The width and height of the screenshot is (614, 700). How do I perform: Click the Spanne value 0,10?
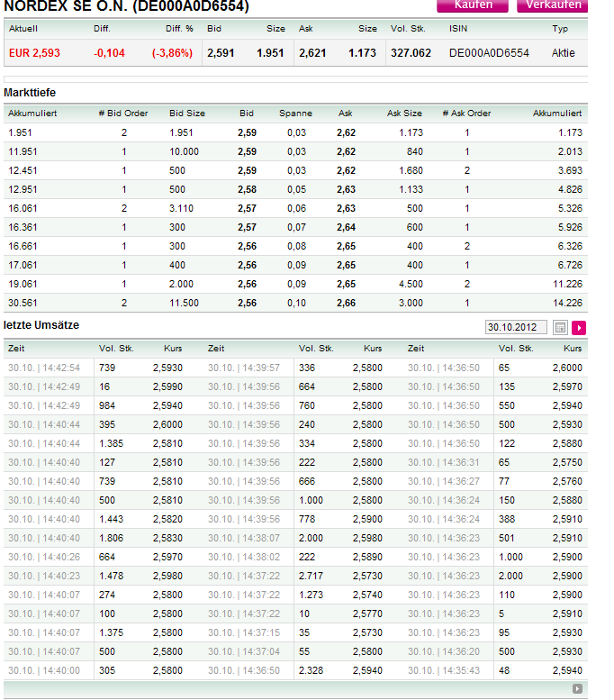pyautogui.click(x=297, y=303)
